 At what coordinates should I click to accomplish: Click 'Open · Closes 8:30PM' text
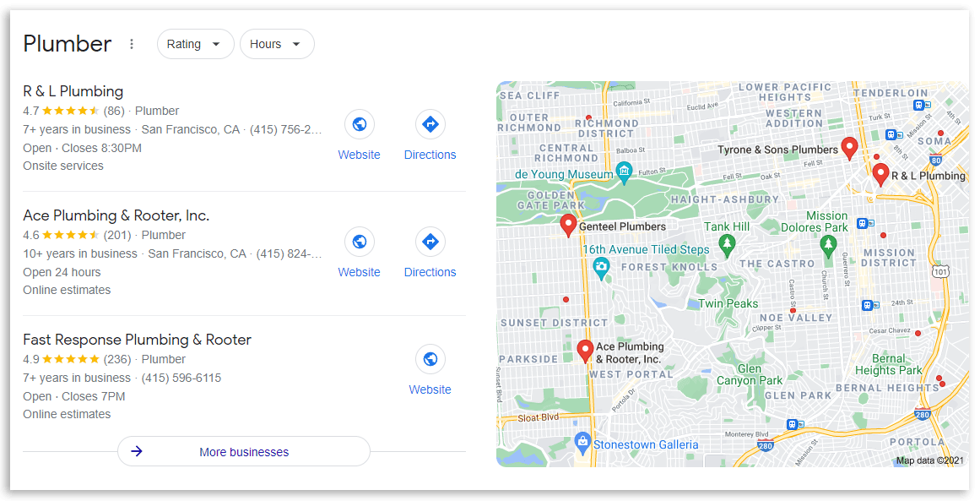(x=83, y=148)
